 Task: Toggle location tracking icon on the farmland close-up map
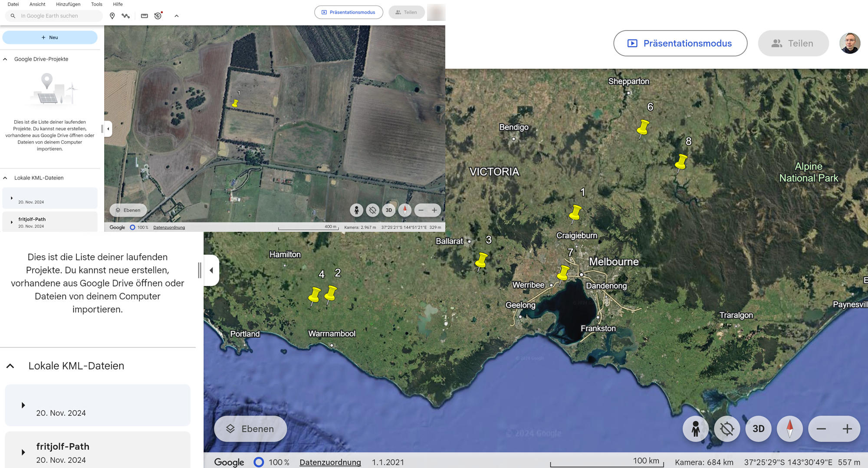point(372,210)
